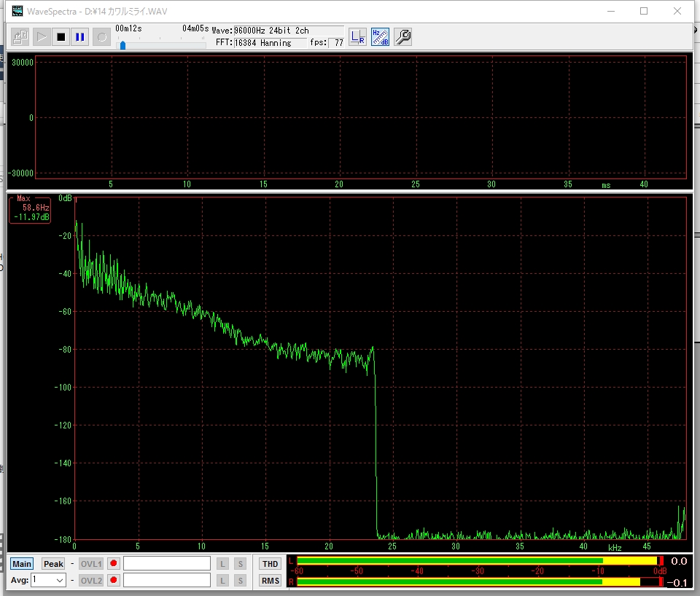The image size is (700, 596).
Task: Move the playback position slider thumb
Action: coord(122,45)
